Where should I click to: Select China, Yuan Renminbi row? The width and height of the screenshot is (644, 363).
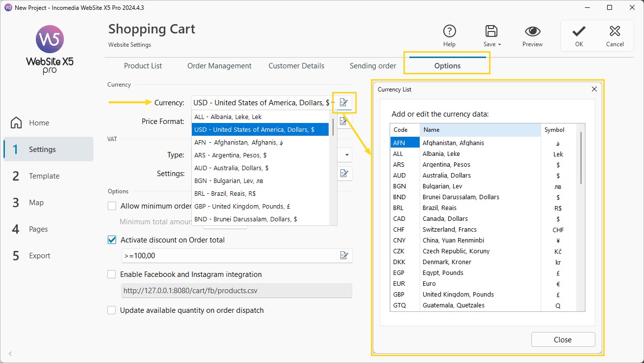tap(484, 240)
